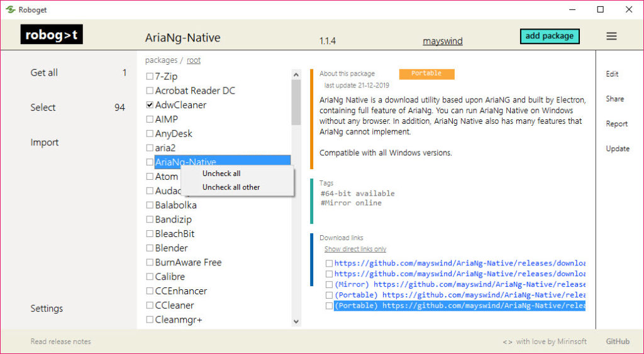Viewport: 644px width, 354px height.
Task: Select BleachBit in the package list
Action: coord(175,234)
